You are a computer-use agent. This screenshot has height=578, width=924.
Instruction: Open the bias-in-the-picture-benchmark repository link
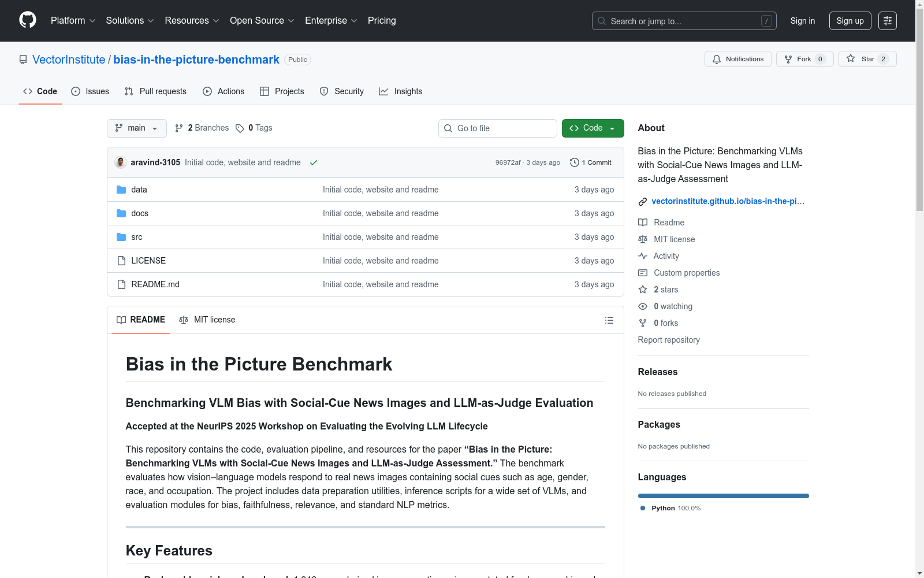(x=196, y=60)
